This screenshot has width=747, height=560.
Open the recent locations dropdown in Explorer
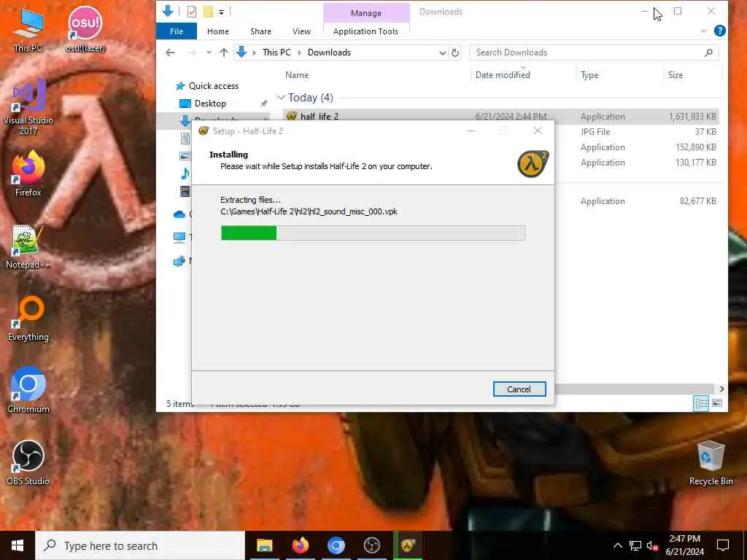click(x=209, y=52)
